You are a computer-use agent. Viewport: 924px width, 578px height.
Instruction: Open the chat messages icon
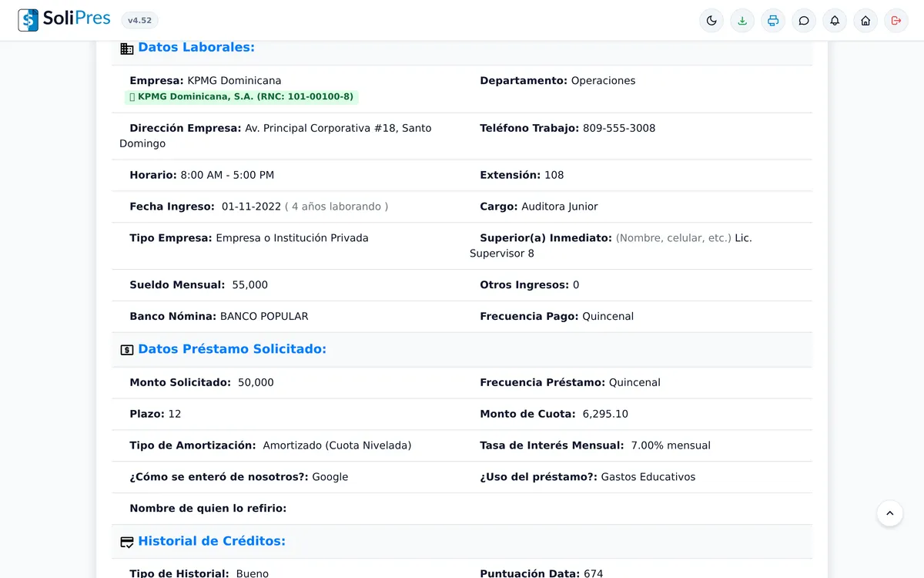(x=804, y=21)
